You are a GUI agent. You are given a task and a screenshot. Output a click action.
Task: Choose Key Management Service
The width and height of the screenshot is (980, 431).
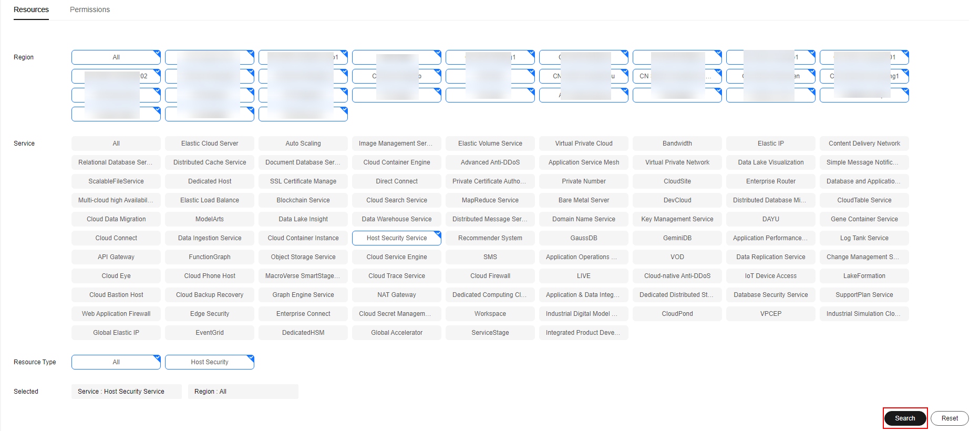pos(677,219)
